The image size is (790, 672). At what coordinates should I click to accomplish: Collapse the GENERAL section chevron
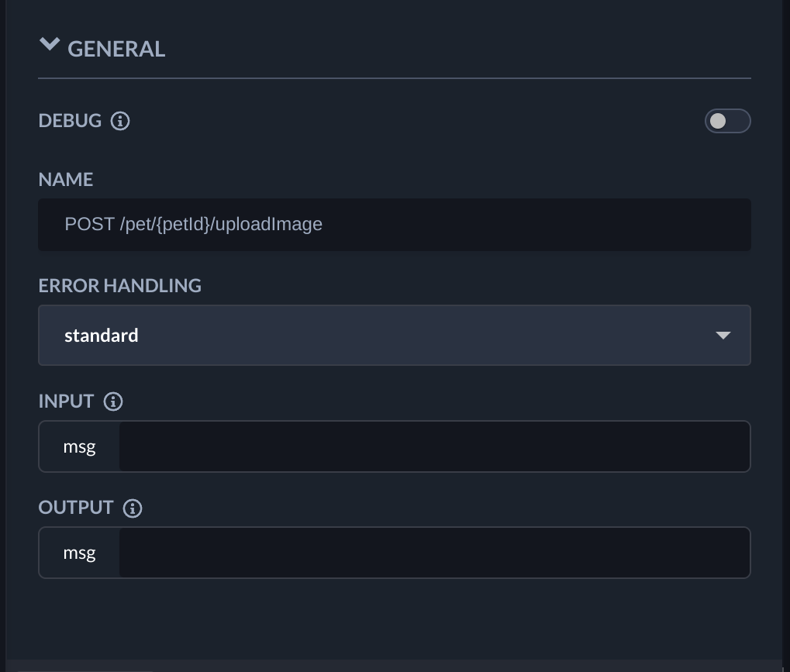[x=50, y=46]
